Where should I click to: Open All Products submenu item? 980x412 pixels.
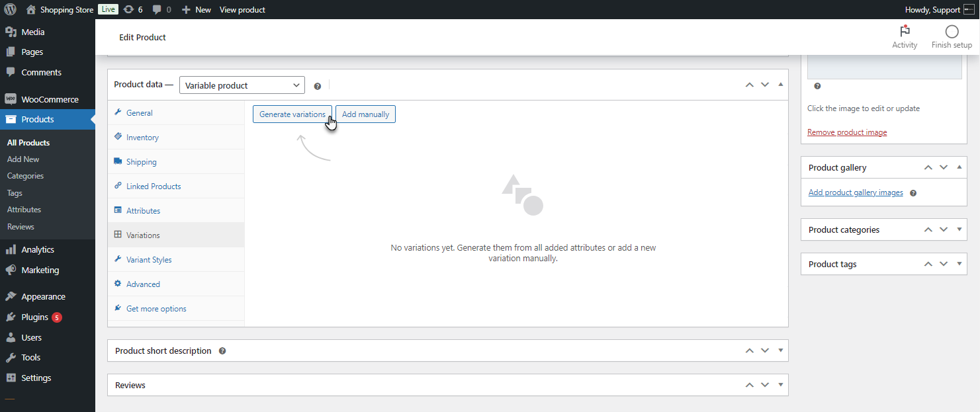[28, 143]
